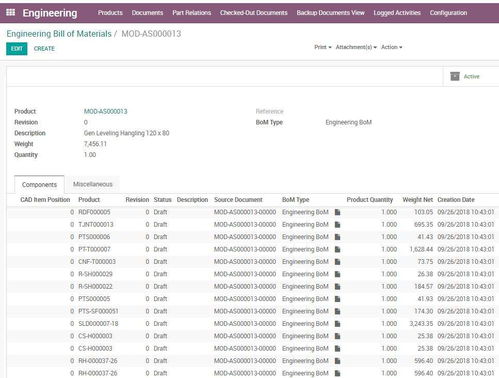
Task: Click weight value 1,628.44
Action: pyautogui.click(x=421, y=249)
